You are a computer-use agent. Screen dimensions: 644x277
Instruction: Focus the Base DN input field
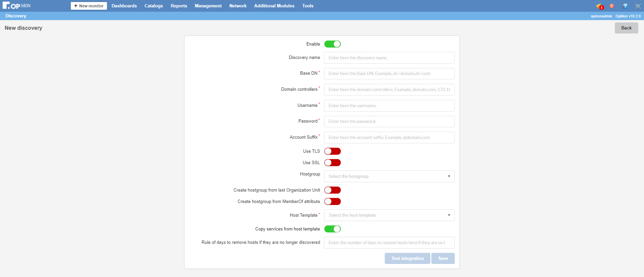[x=389, y=74]
